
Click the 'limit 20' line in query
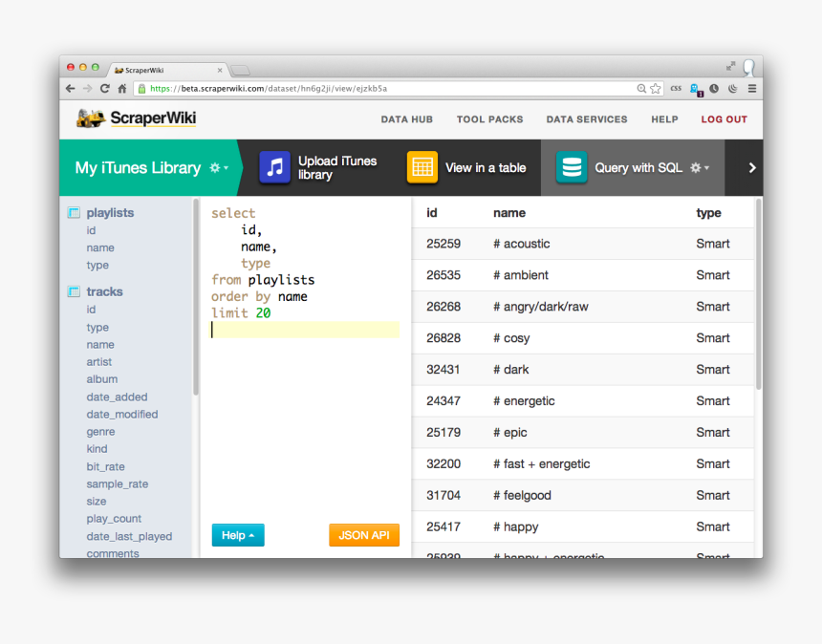[x=241, y=312]
